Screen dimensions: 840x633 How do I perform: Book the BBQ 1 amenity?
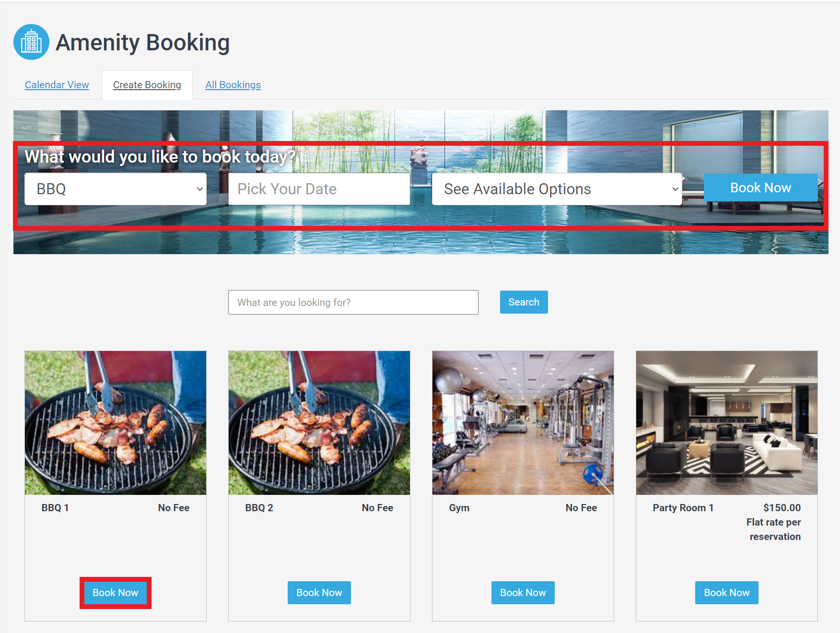tap(116, 593)
